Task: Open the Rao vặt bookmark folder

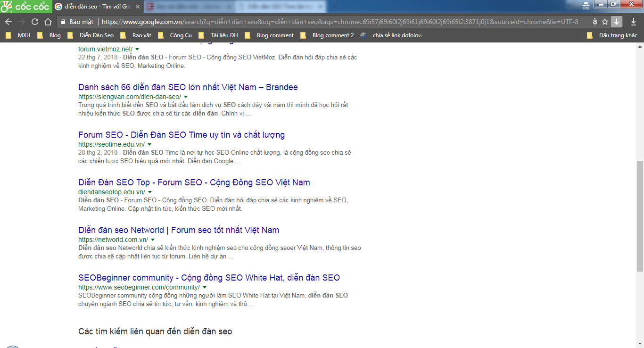Action: [x=136, y=35]
